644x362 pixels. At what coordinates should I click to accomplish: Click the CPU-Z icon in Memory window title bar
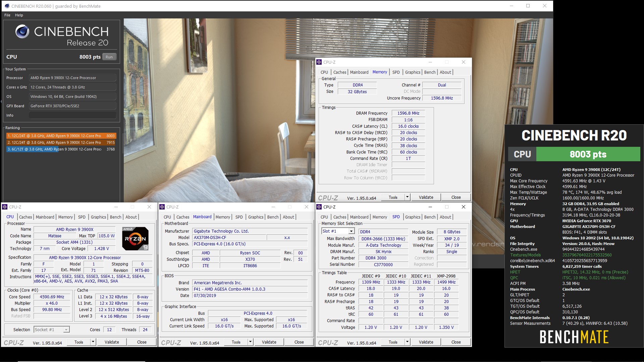(319, 62)
